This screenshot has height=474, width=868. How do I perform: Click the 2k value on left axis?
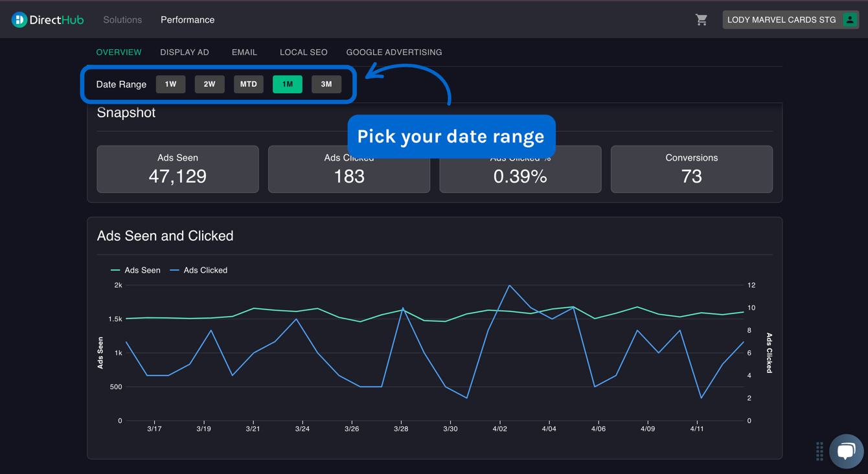pos(118,285)
